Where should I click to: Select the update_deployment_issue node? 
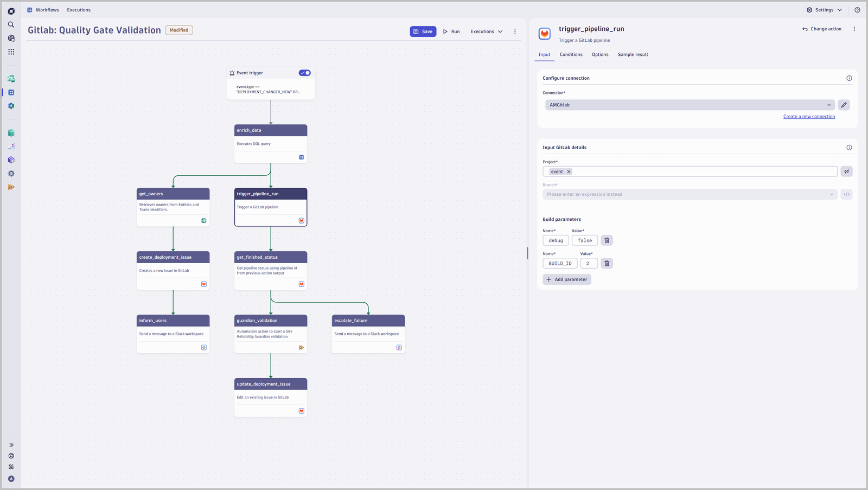(271, 398)
